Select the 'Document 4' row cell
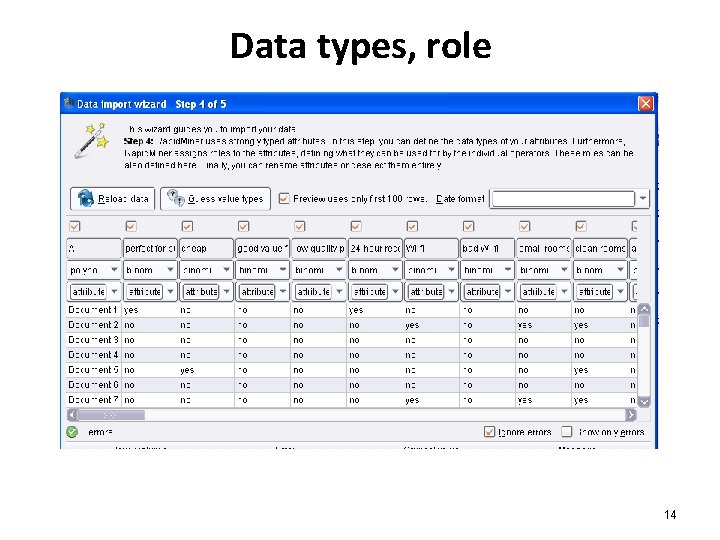Viewport: 720px width, 540px height. 93,355
